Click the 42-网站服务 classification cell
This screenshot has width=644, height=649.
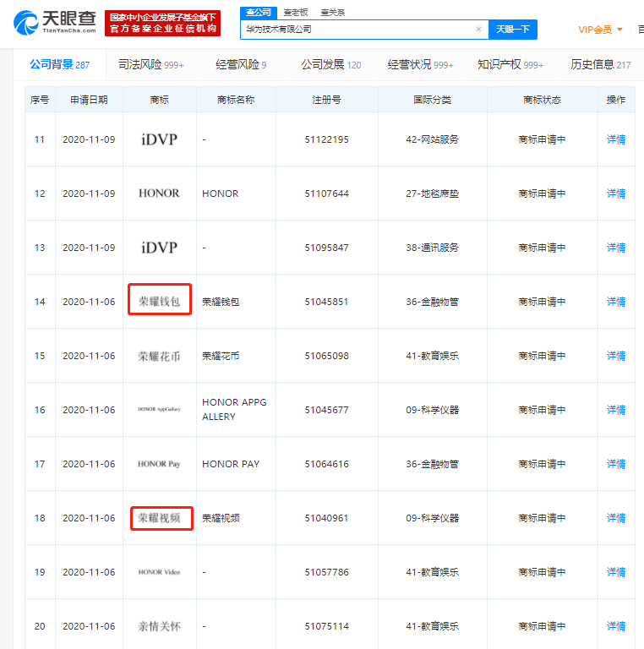pyautogui.click(x=432, y=139)
